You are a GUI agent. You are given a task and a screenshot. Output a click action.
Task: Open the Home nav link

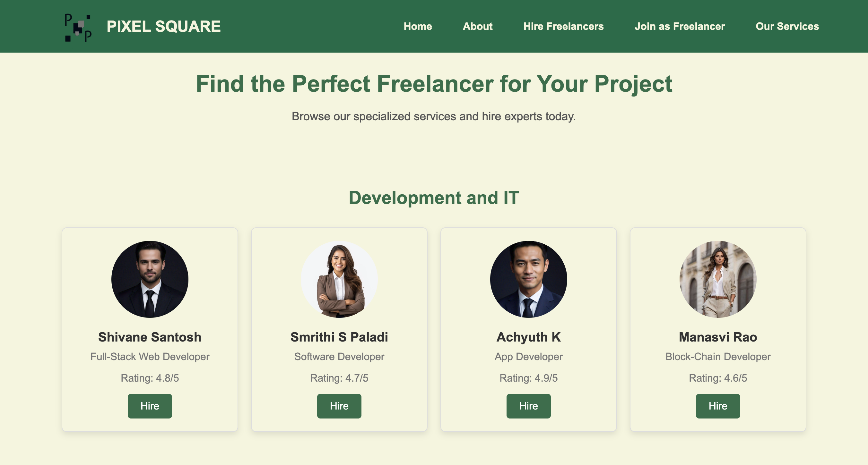[418, 26]
